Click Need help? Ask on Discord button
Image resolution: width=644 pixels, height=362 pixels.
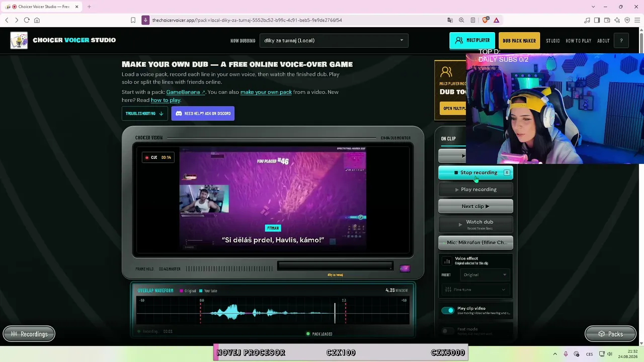click(203, 114)
